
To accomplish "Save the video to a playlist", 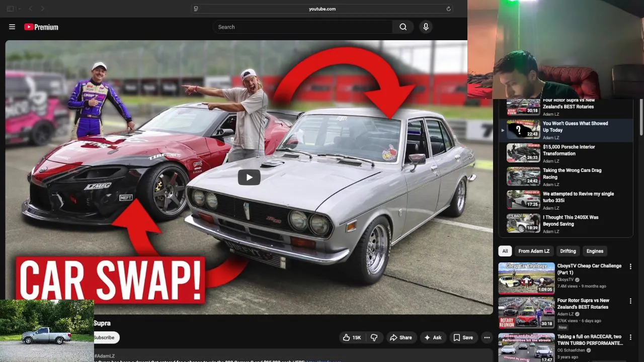I will pyautogui.click(x=463, y=338).
